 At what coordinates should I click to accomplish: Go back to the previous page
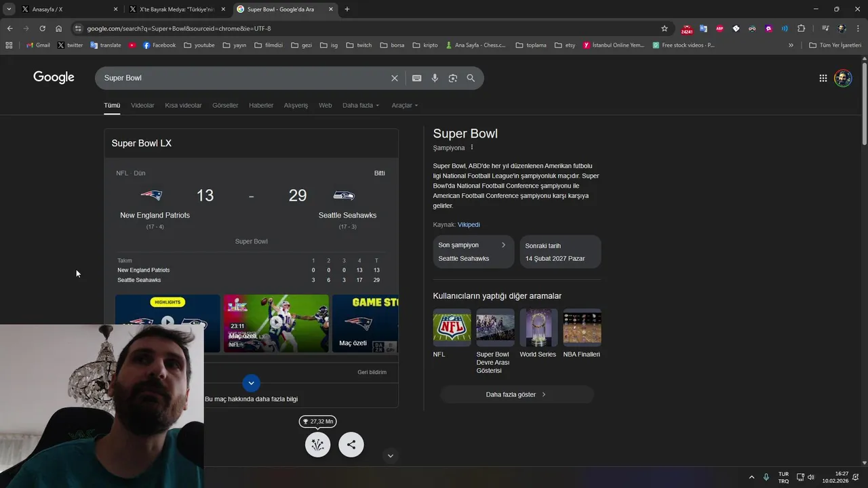[9, 28]
